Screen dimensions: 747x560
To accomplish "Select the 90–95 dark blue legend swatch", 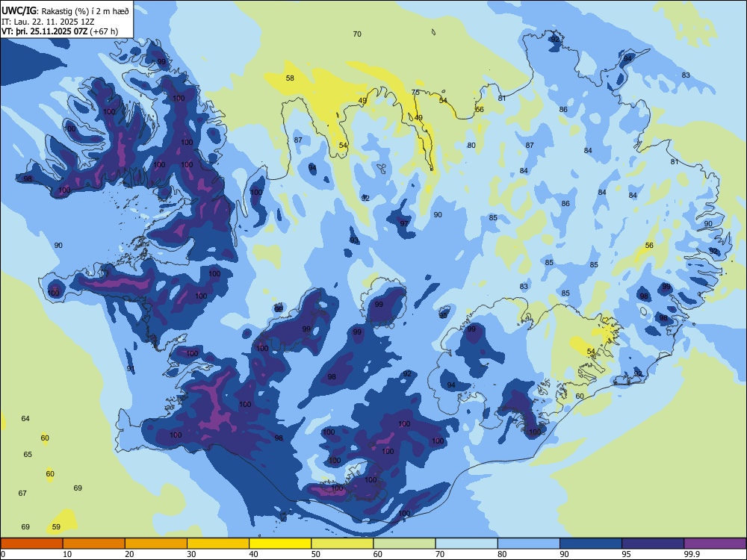I will click(591, 544).
